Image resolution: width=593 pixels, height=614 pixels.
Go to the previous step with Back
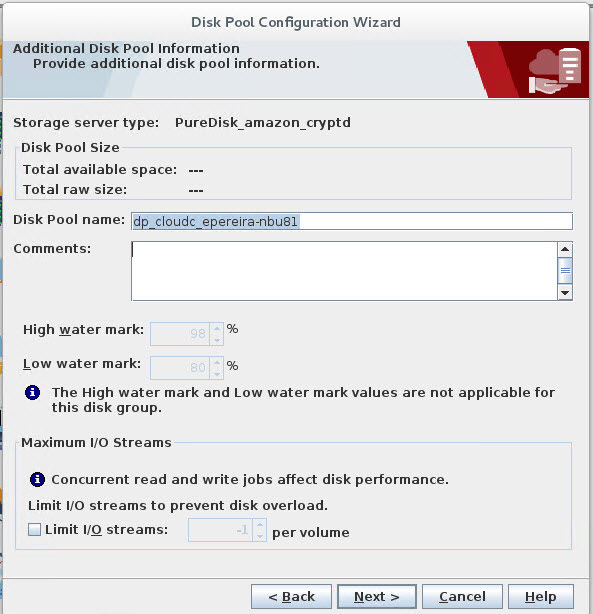coord(291,596)
